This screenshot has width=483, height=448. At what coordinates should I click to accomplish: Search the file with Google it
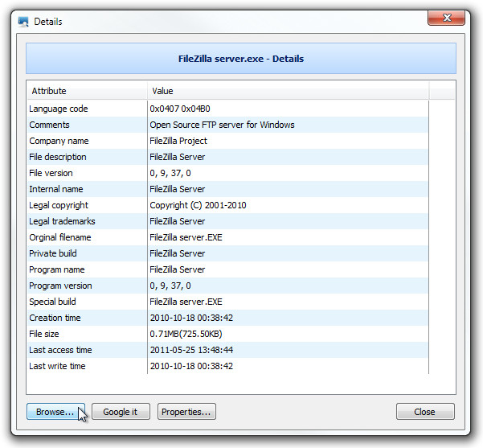click(x=121, y=411)
